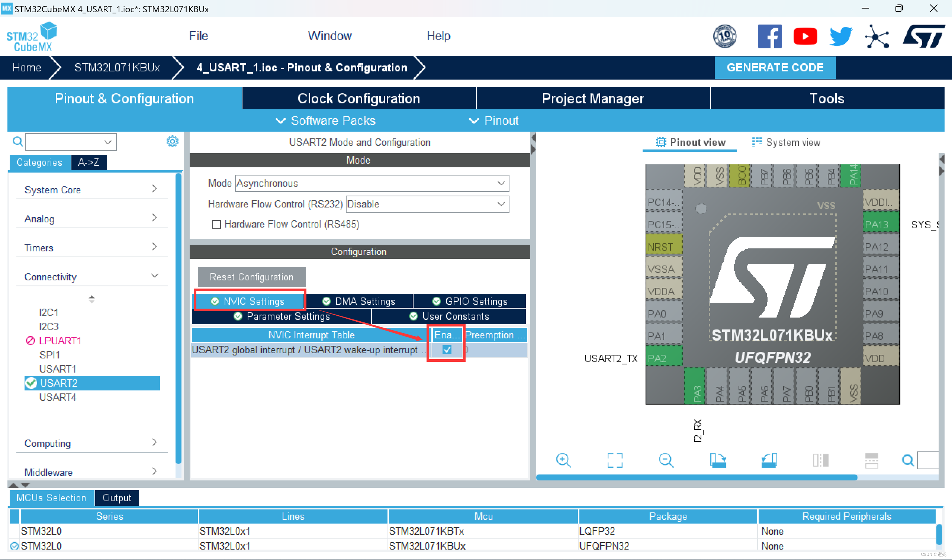Click the 10-year anniversary badge icon

(x=724, y=36)
